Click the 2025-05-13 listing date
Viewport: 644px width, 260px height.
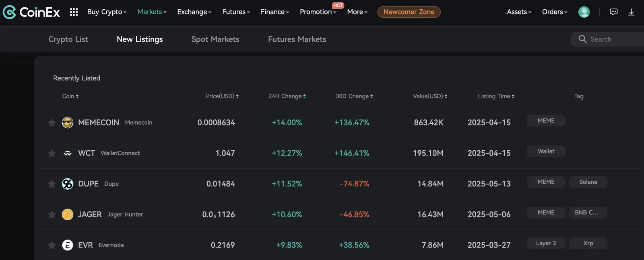pos(489,184)
